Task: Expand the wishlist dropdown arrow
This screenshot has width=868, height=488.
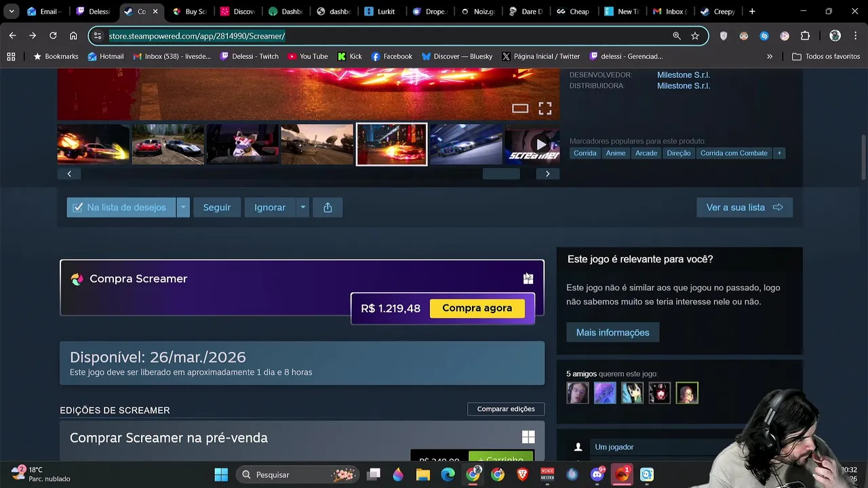Action: tap(183, 207)
